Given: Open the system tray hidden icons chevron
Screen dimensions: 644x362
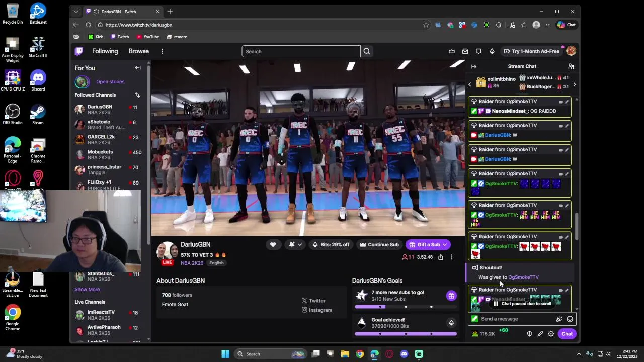Looking at the screenshot, I should point(579,354).
